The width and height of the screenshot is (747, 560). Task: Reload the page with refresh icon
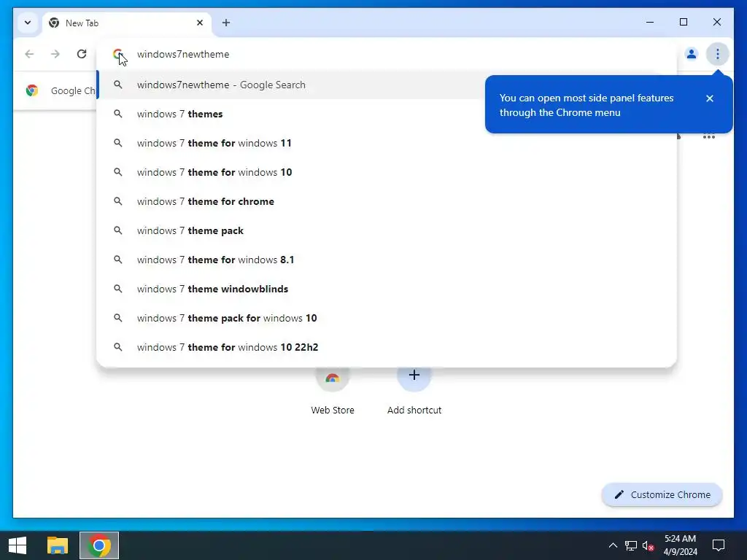pyautogui.click(x=82, y=54)
